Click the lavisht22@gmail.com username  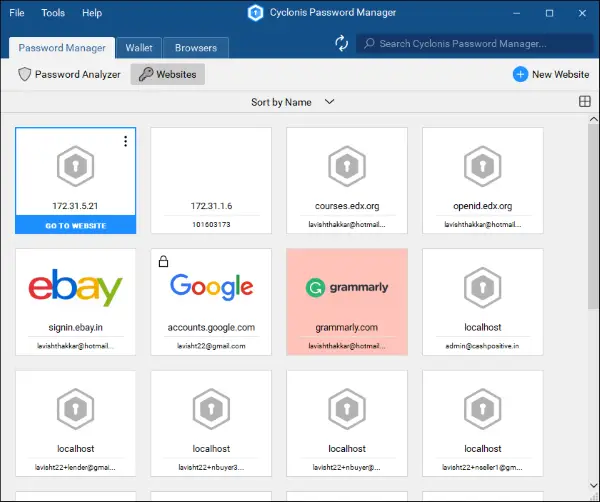click(x=211, y=346)
